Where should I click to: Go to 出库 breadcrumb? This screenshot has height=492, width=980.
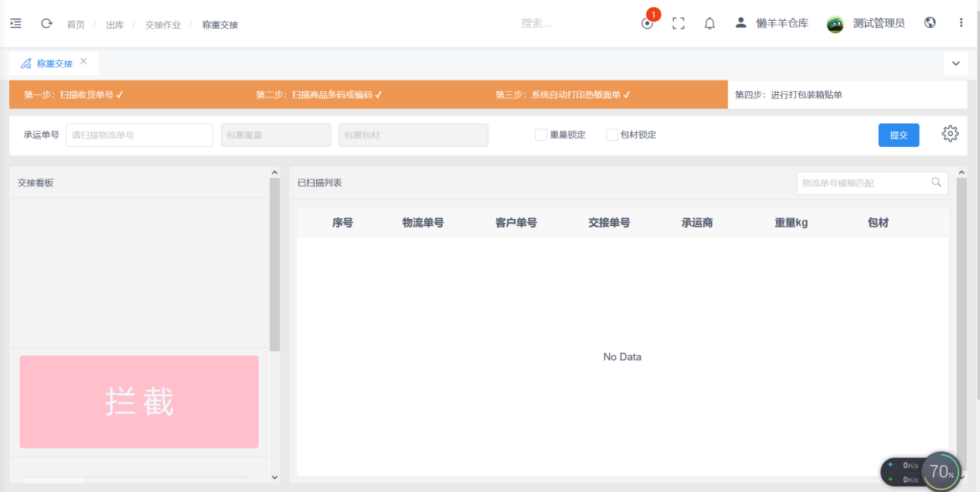coord(115,25)
